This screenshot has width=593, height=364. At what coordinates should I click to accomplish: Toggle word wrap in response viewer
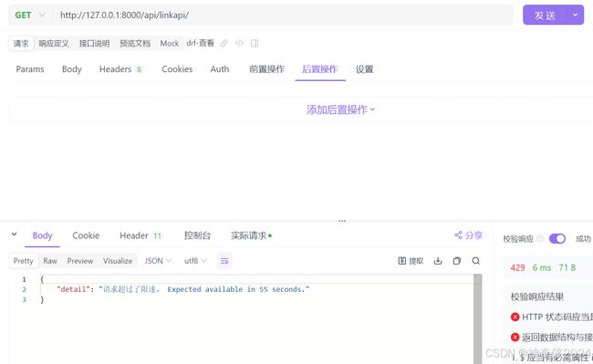point(224,261)
